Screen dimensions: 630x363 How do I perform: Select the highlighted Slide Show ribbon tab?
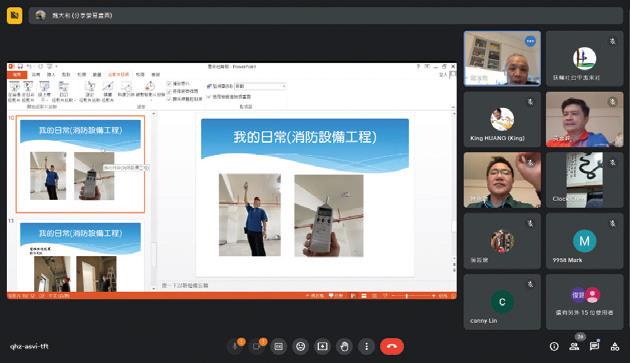[x=119, y=75]
